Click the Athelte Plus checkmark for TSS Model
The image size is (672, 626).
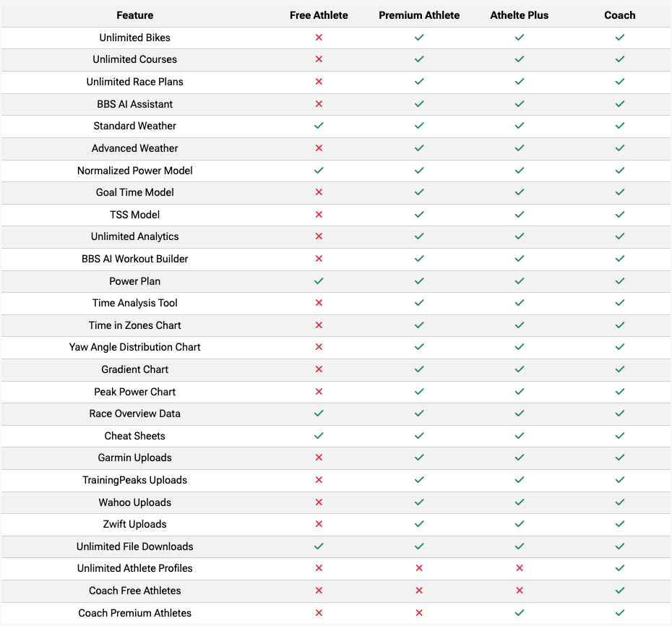[519, 215]
